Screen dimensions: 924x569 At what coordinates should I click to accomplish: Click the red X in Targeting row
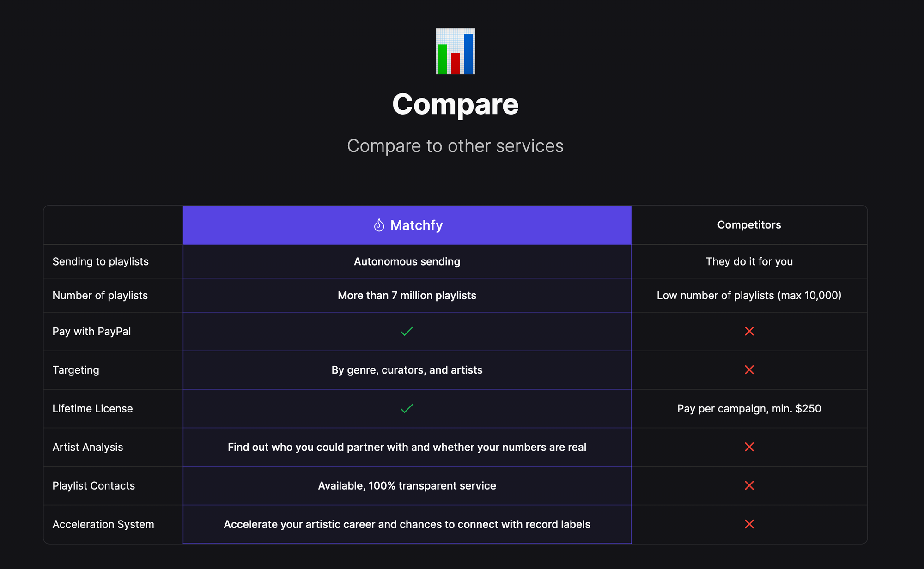point(749,369)
